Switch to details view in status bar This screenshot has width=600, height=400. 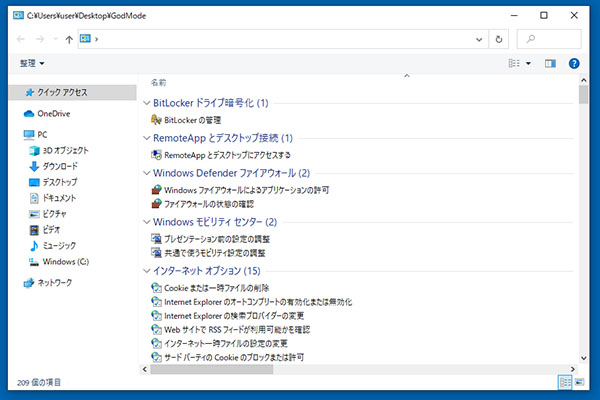pos(566,382)
